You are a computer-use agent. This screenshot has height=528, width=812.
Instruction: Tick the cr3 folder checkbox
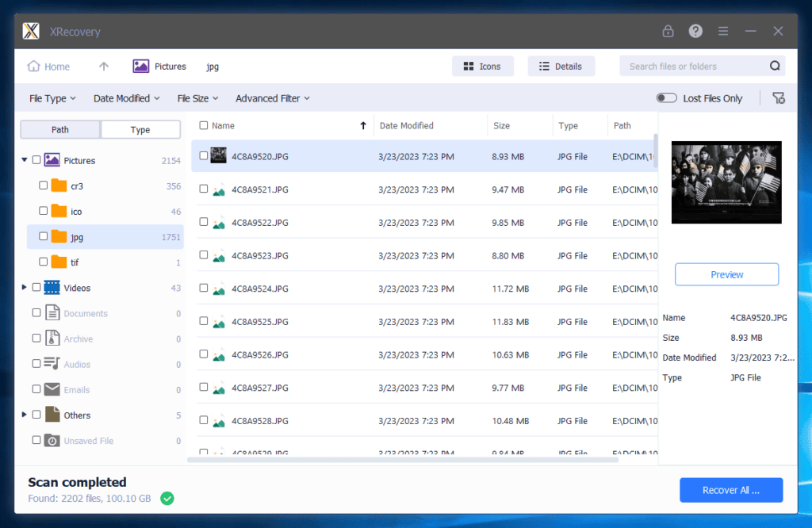(44, 186)
